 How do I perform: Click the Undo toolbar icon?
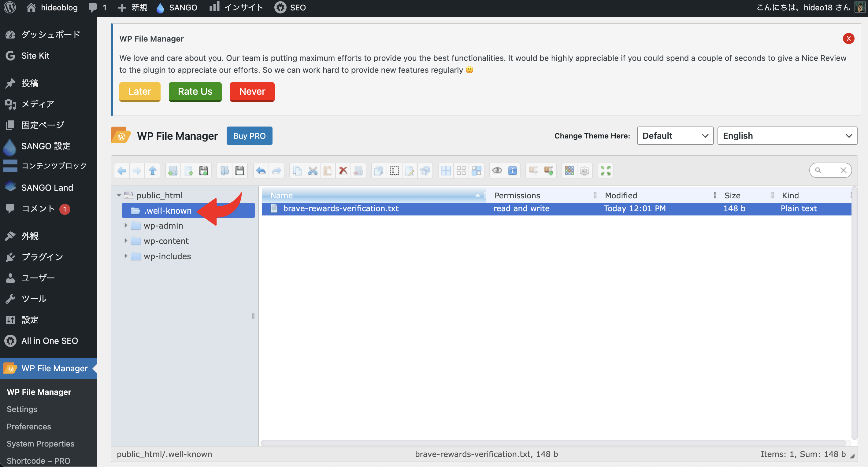[x=261, y=171]
